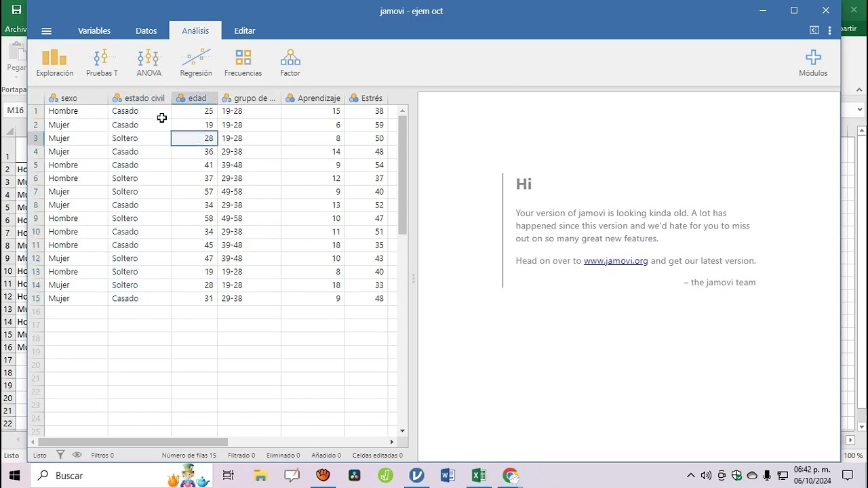Open DaVinci Resolve taskbar icon

(x=354, y=476)
